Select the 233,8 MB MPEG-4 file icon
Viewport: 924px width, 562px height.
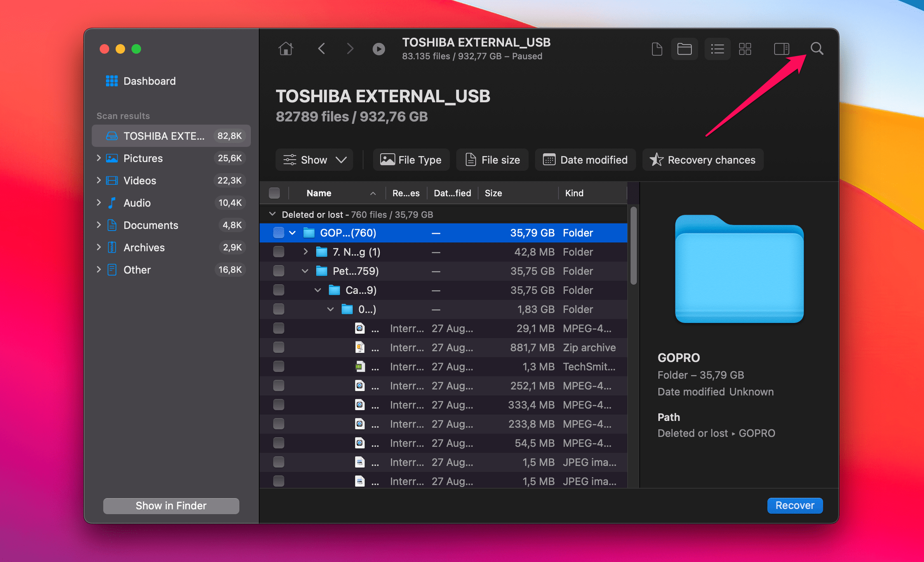(x=360, y=424)
